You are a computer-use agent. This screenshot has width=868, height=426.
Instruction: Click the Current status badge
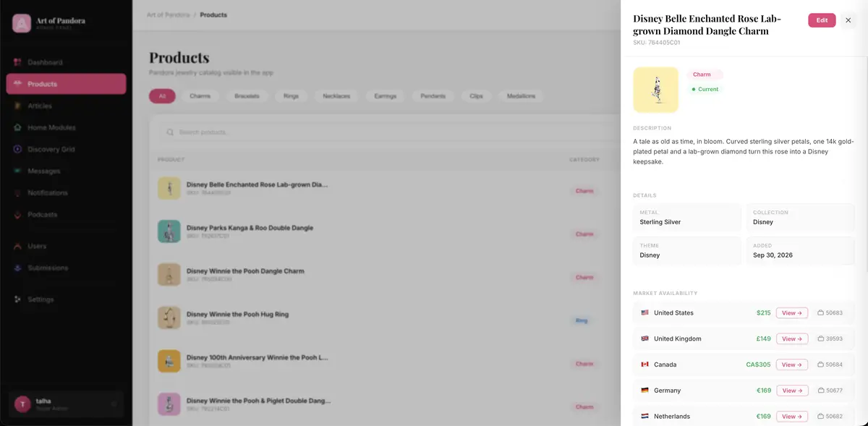[x=705, y=89]
